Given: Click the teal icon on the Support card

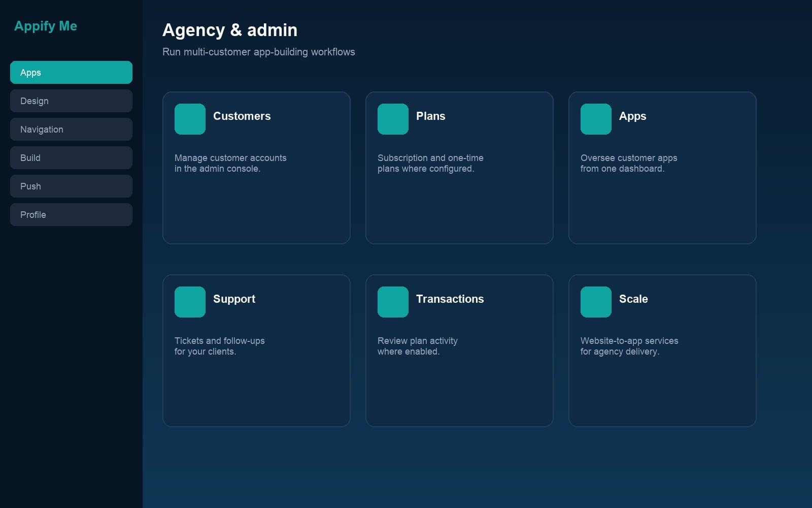Looking at the screenshot, I should tap(190, 302).
